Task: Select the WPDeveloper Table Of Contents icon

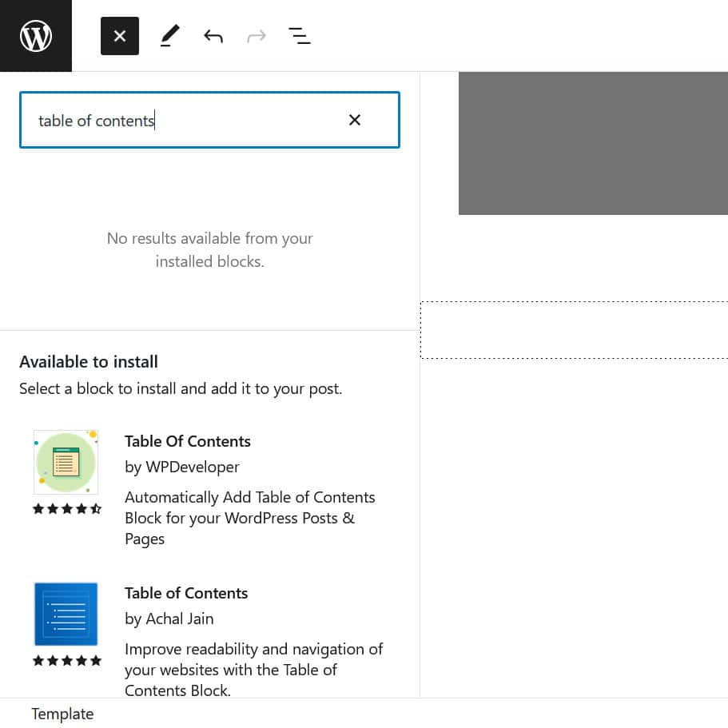Action: (66, 462)
